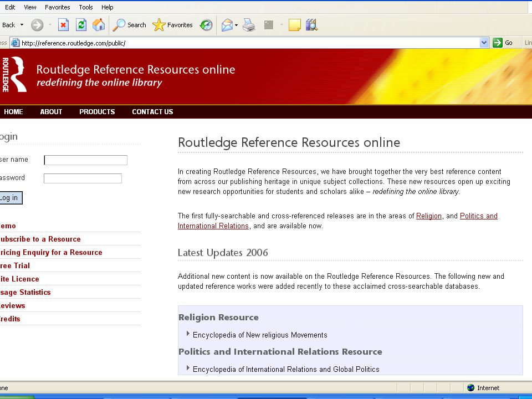This screenshot has width=532, height=399.
Task: Open the Favorites menu
Action: tap(57, 7)
